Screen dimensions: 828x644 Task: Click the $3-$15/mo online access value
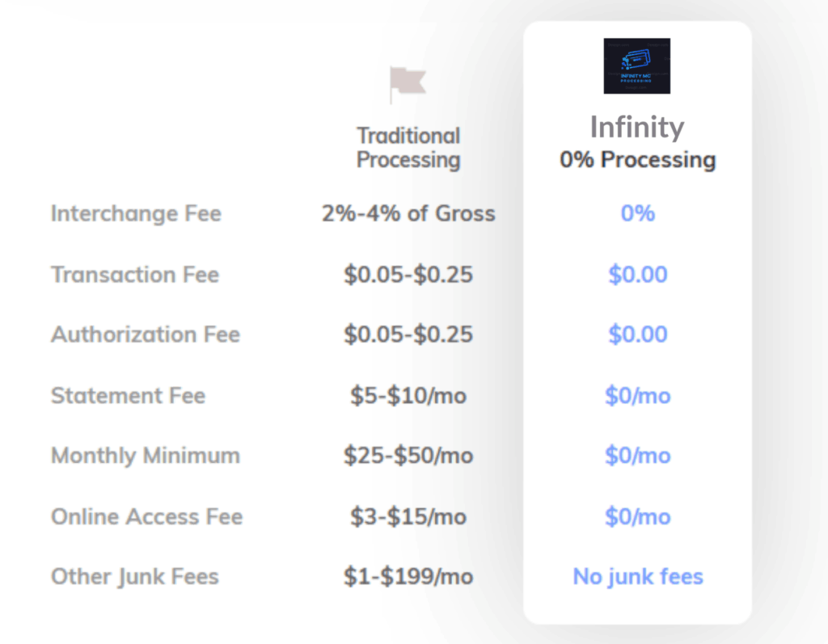408,516
